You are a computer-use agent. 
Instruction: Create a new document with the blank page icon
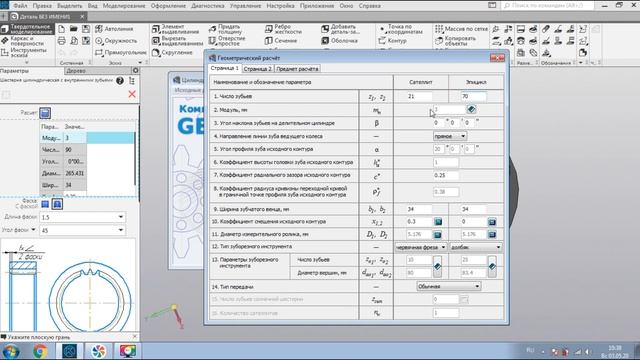pyautogui.click(x=61, y=29)
